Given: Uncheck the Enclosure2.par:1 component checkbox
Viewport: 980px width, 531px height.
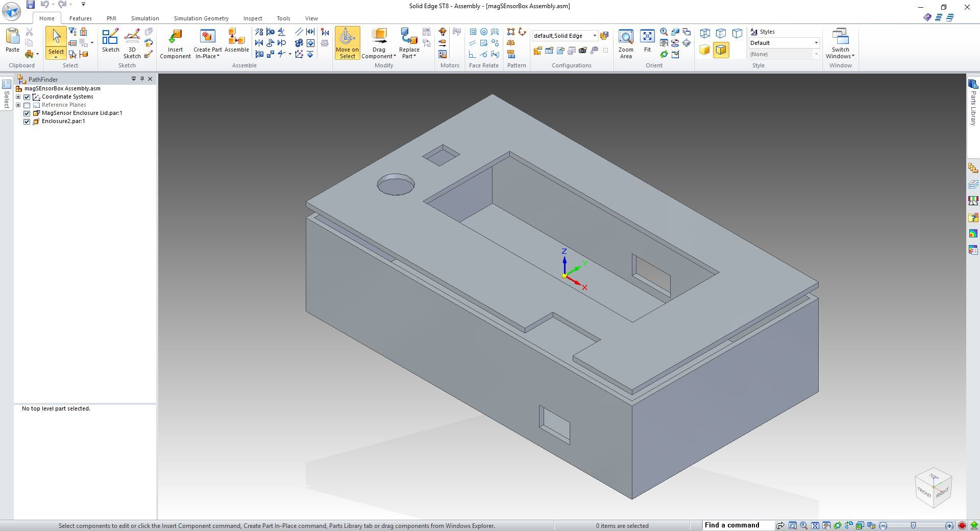Looking at the screenshot, I should click(x=27, y=122).
